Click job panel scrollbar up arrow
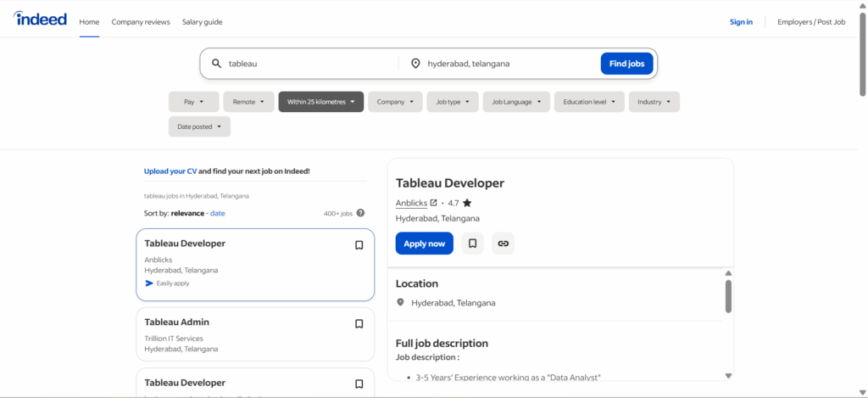 728,273
